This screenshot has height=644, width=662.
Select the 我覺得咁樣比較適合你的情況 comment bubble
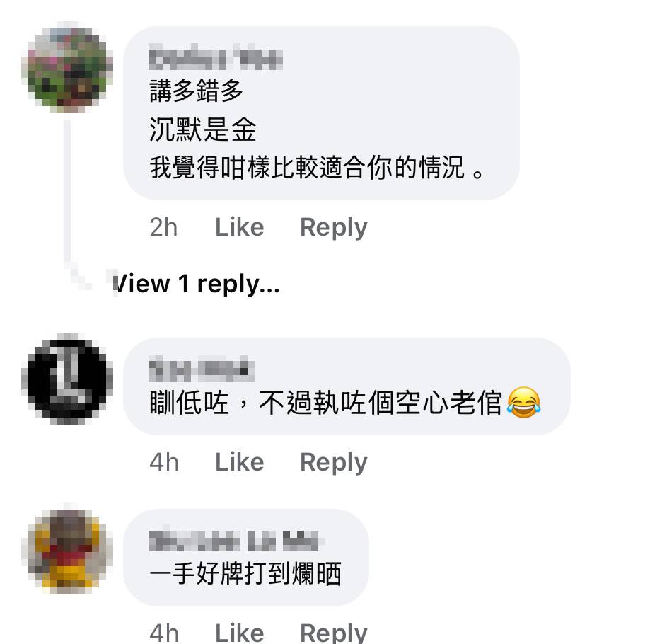click(x=321, y=113)
